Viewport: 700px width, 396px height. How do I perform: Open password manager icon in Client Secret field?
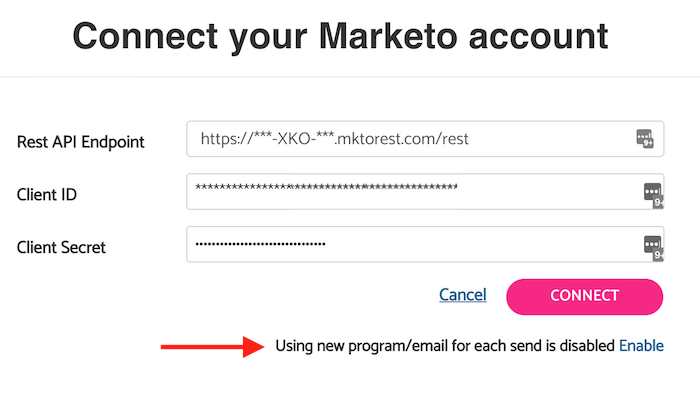653,248
